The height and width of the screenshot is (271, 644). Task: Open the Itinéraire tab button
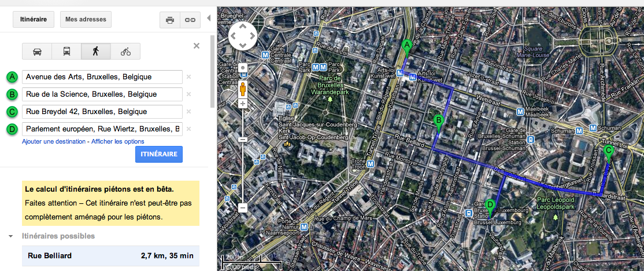pyautogui.click(x=34, y=19)
